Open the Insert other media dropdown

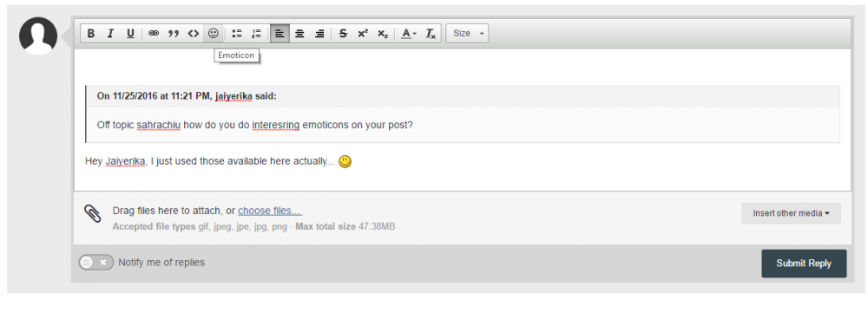click(x=791, y=213)
